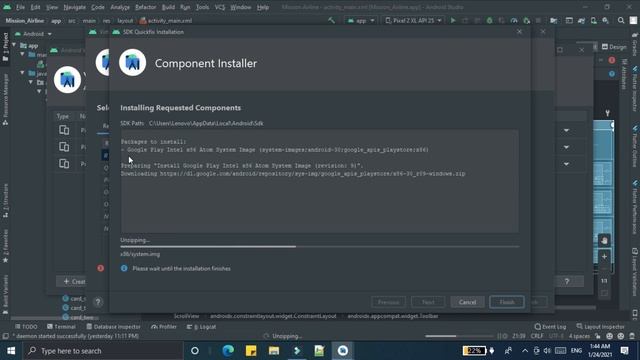Screen dimensions: 640x360
Task: Collapse the java folder node
Action: pyautogui.click(x=23, y=73)
